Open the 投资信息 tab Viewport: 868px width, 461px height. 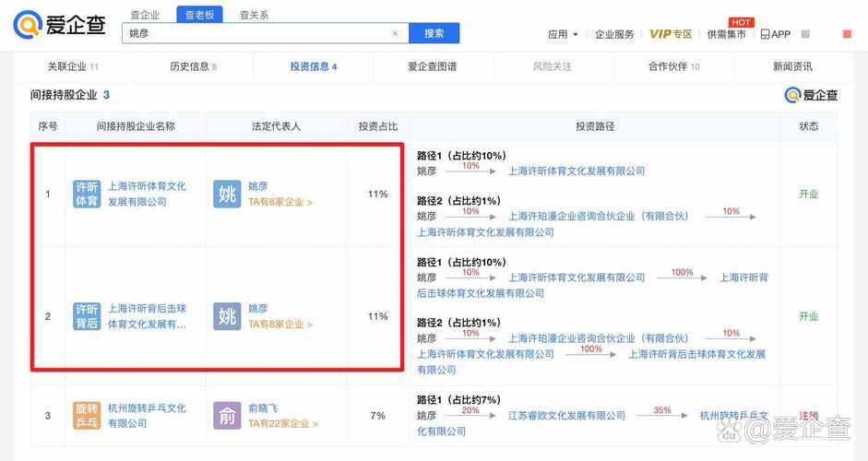314,66
